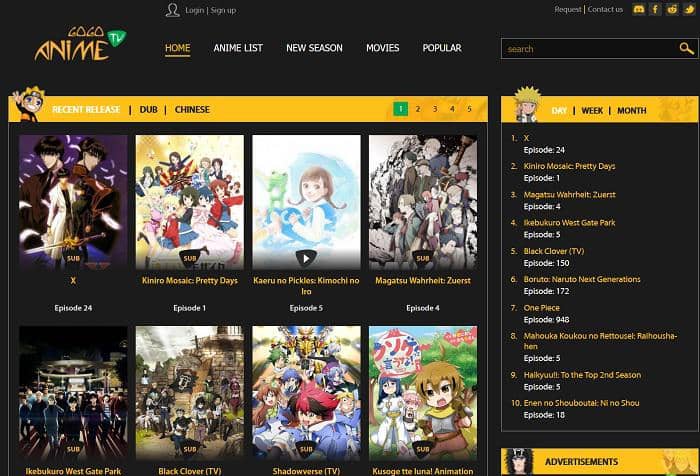The height and width of the screenshot is (476, 700).
Task: Click SUB badge on Black Clover poster
Action: point(190,449)
